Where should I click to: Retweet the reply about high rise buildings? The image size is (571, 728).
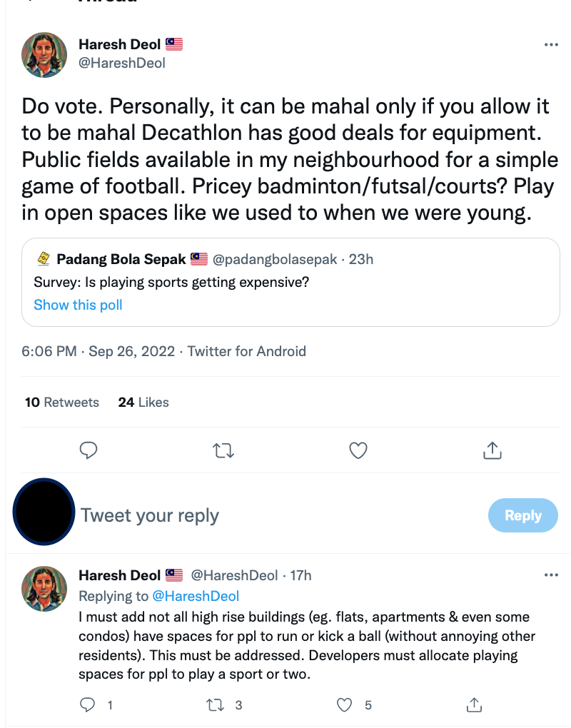point(215,705)
